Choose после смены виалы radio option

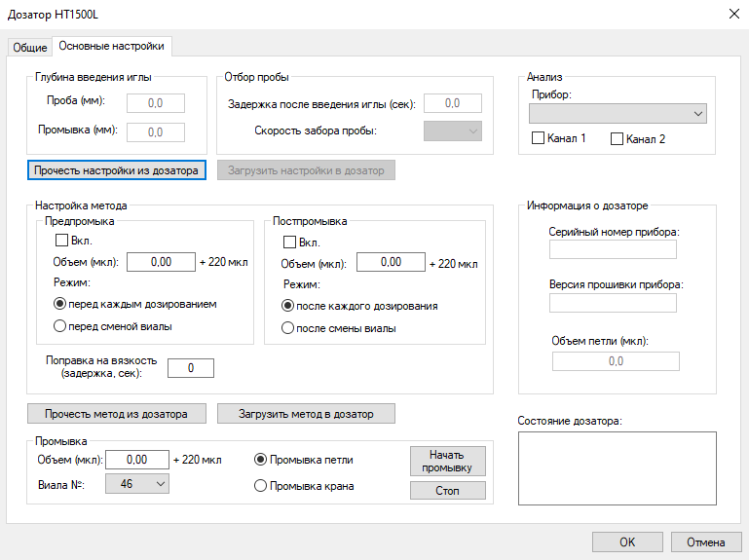click(288, 328)
